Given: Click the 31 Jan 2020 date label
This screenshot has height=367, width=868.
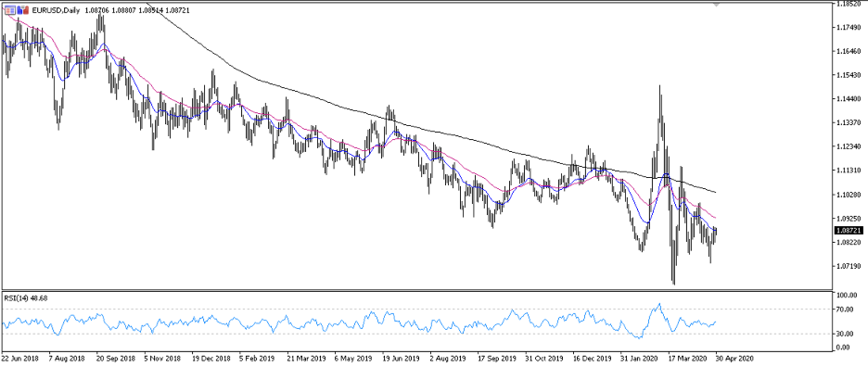Looking at the screenshot, I should point(639,358).
